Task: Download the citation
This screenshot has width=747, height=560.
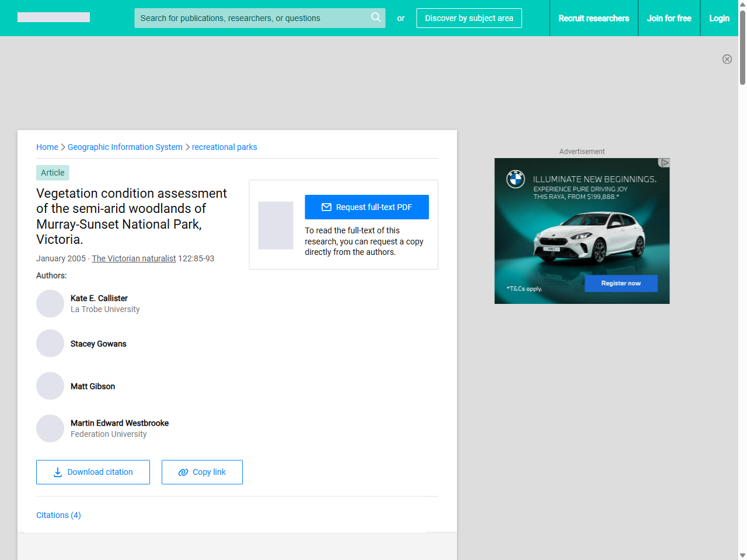Action: pos(93,472)
